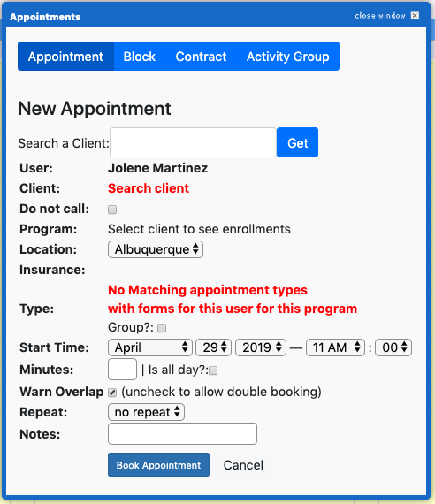Open the minutes dropdown showing 00
The image size is (435, 504).
click(393, 347)
